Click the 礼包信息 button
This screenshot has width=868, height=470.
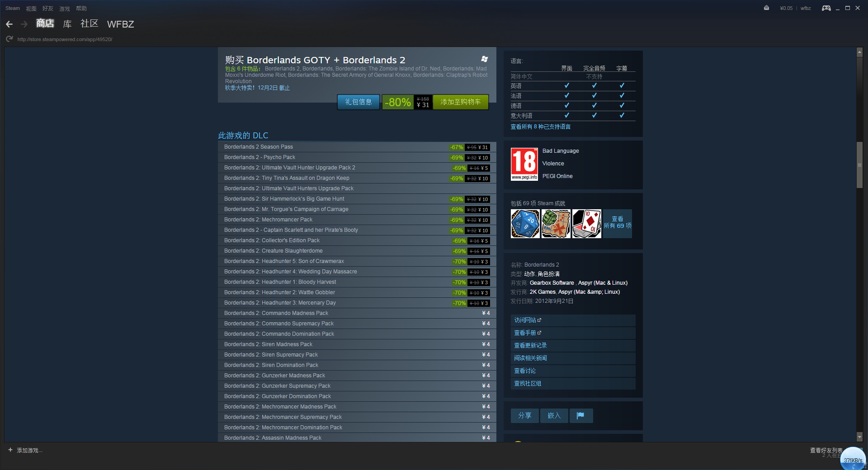click(x=359, y=102)
